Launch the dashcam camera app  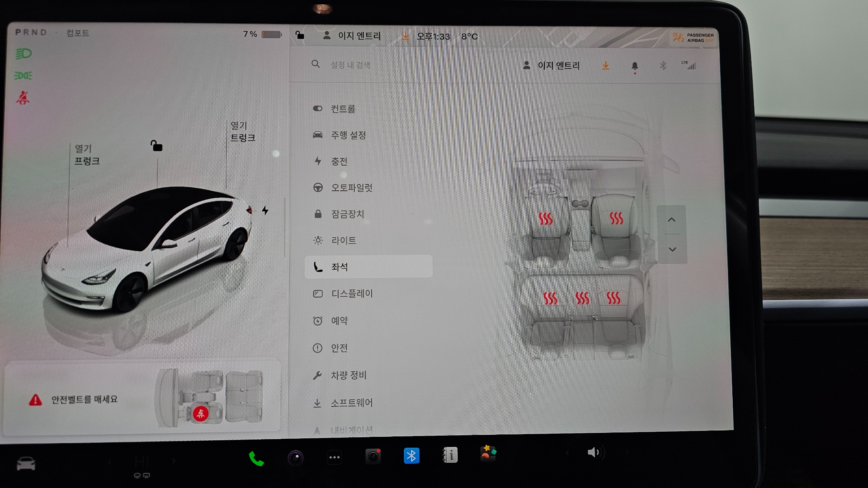pyautogui.click(x=373, y=456)
